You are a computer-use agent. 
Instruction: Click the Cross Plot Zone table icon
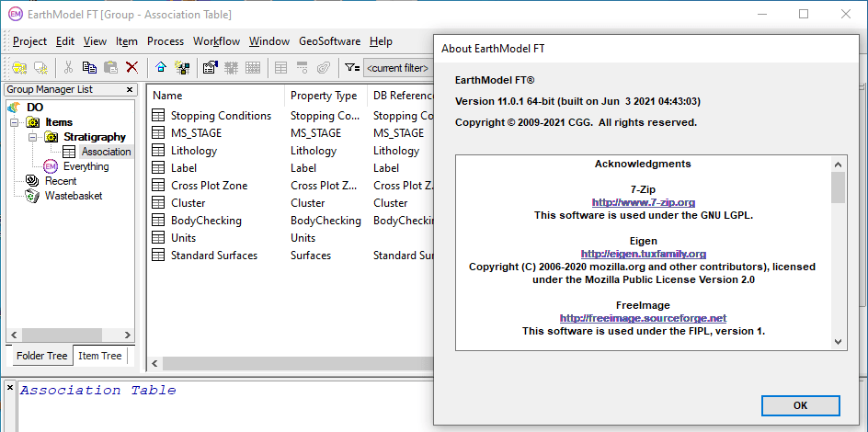tap(158, 186)
